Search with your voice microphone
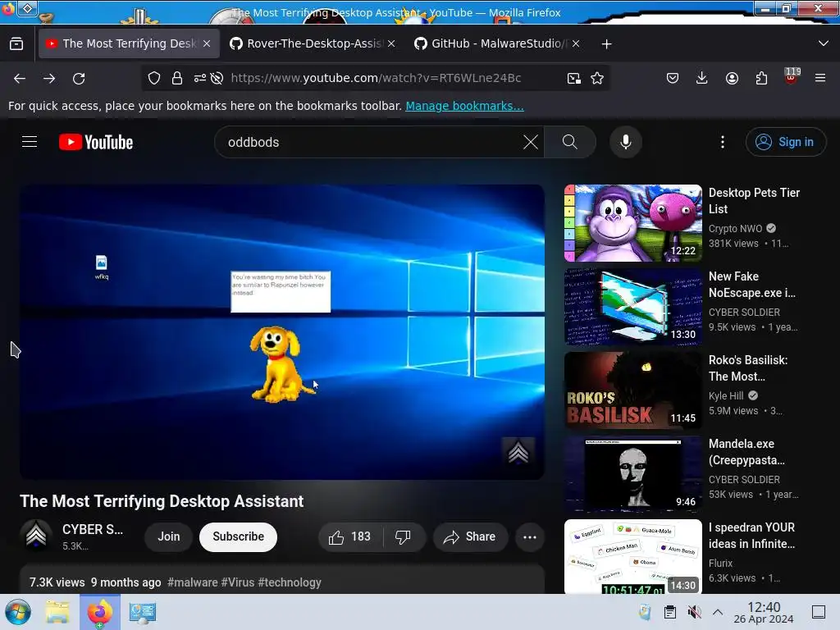The height and width of the screenshot is (630, 840). click(x=626, y=142)
